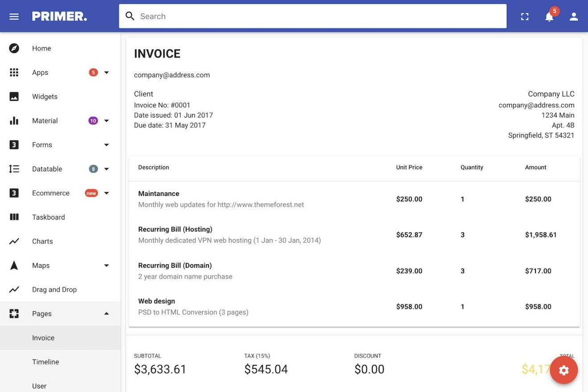Navigate to the Timeline page
588x392 pixels.
coord(45,362)
